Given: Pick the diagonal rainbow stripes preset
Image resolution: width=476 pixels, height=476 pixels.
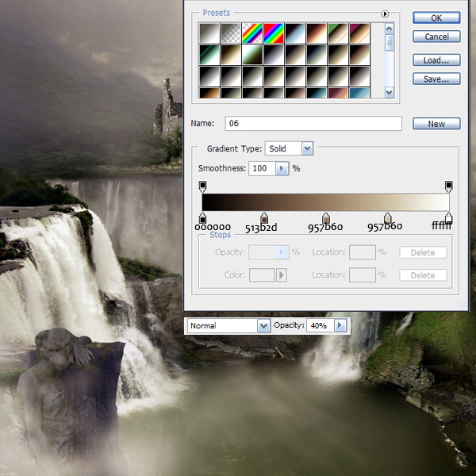Looking at the screenshot, I should click(252, 33).
